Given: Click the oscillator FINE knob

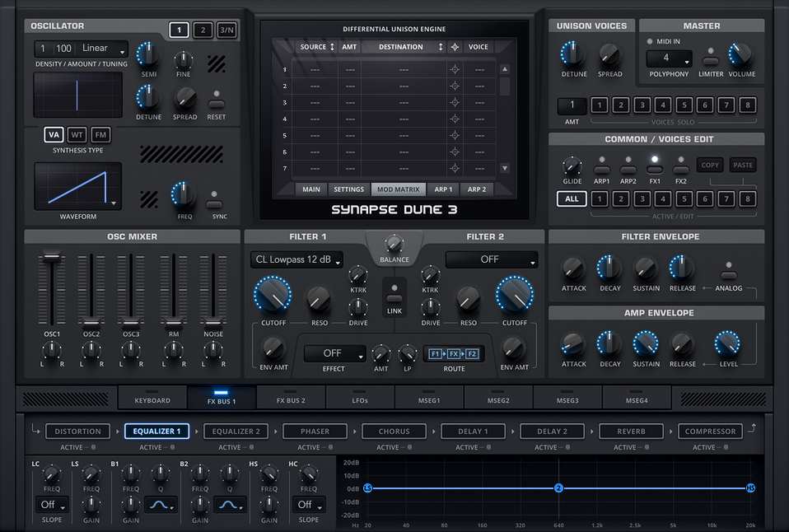Looking at the screenshot, I should tap(183, 60).
